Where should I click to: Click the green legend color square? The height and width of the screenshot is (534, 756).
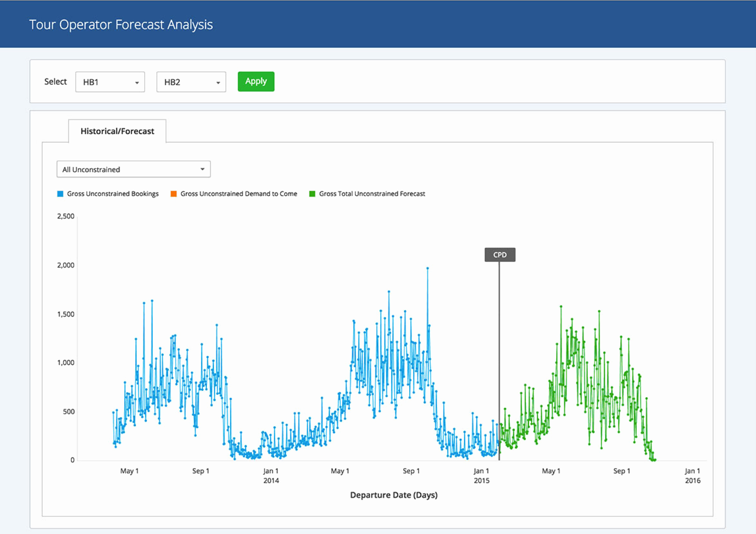(x=312, y=194)
